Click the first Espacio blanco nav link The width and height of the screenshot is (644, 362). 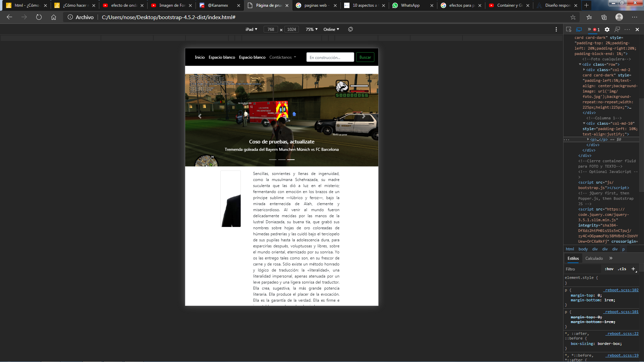(x=222, y=57)
